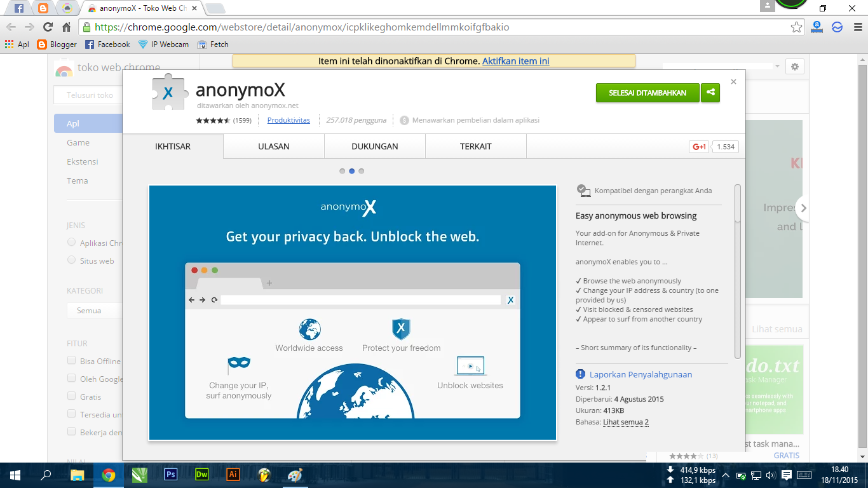Click the Lihat semua 2 languages link
Screen dimensions: 868x488
626,422
